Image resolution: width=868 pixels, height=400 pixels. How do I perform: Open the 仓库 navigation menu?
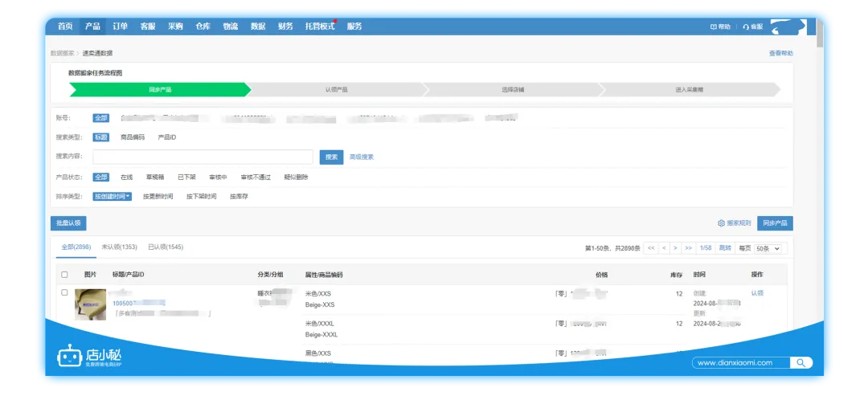(x=203, y=26)
